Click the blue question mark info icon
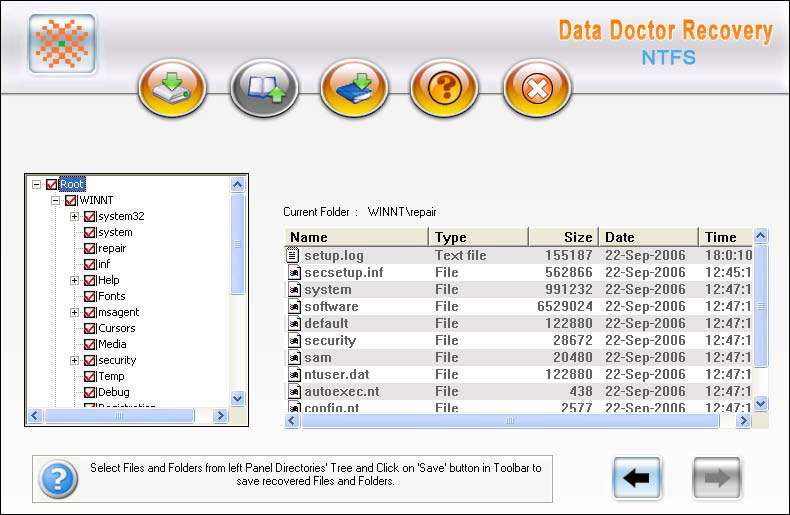 (x=58, y=479)
